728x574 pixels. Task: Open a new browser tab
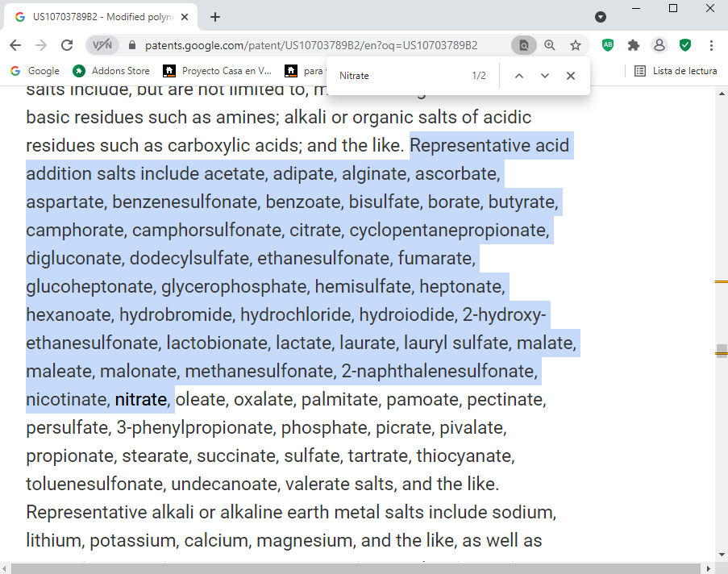215,17
